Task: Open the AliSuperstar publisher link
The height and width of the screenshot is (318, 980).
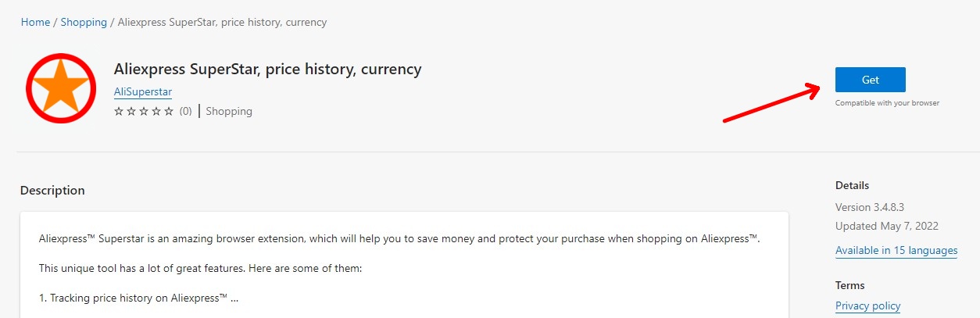Action: pos(143,91)
